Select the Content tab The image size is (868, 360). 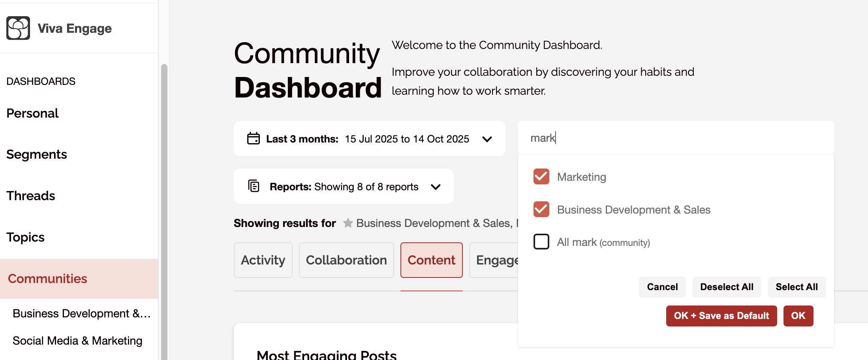tap(432, 260)
